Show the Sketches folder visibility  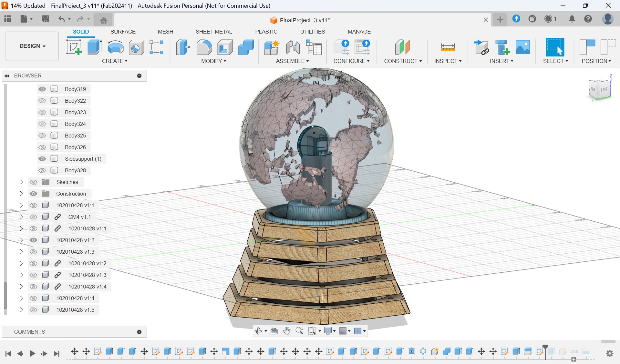pyautogui.click(x=33, y=182)
